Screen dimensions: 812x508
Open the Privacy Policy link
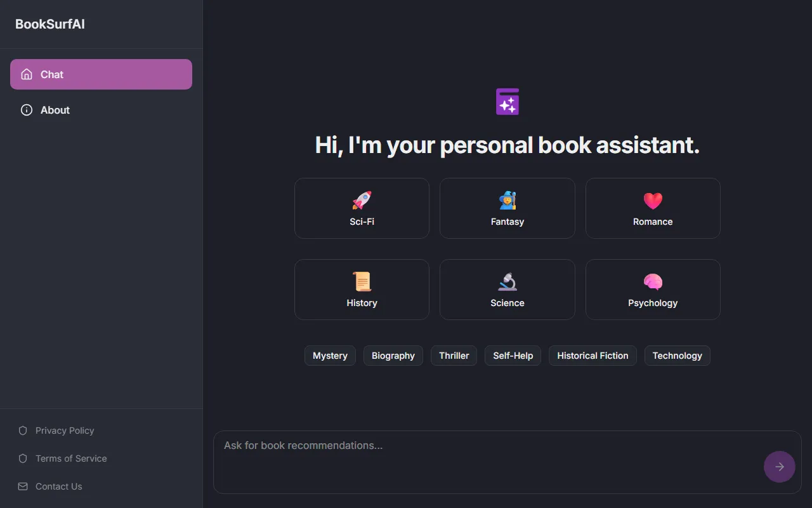pos(64,431)
